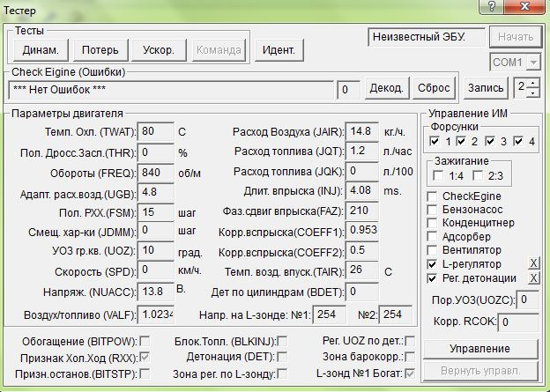Decrease the Запись counter with down arrow
The height and width of the screenshot is (392, 550).
click(532, 92)
